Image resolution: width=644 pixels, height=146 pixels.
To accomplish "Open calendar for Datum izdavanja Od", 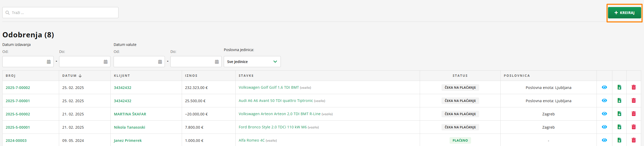I will point(49,62).
